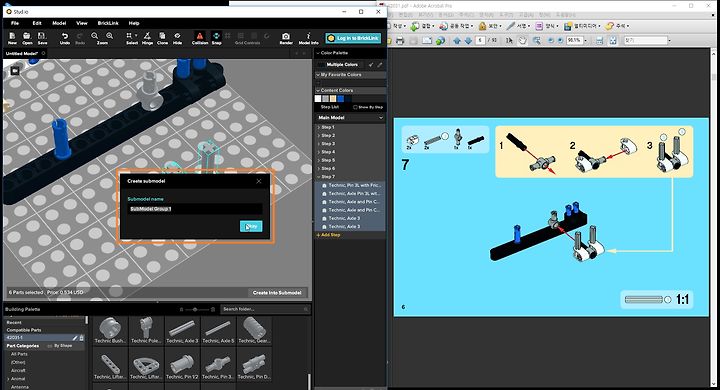Viewport: 720px width, 390px height.
Task: Expand Step 4 in the step list
Action: point(319,152)
